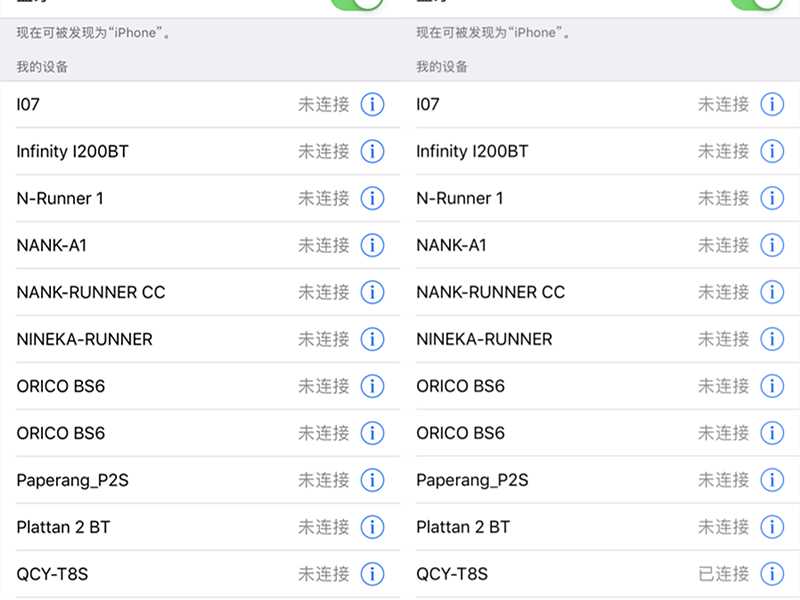Click 未连接 status beside Paperang_P2S, right screenshot
The height and width of the screenshot is (600, 800).
[x=723, y=480]
